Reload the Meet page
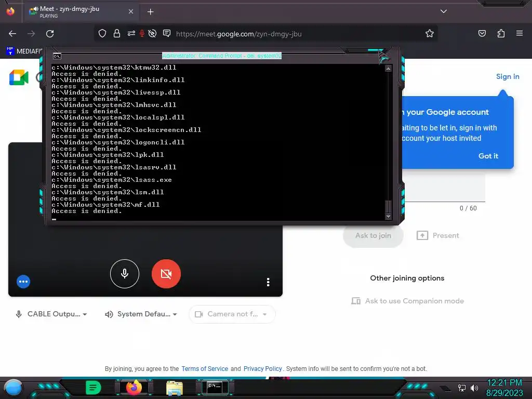The height and width of the screenshot is (399, 532). coord(50,34)
